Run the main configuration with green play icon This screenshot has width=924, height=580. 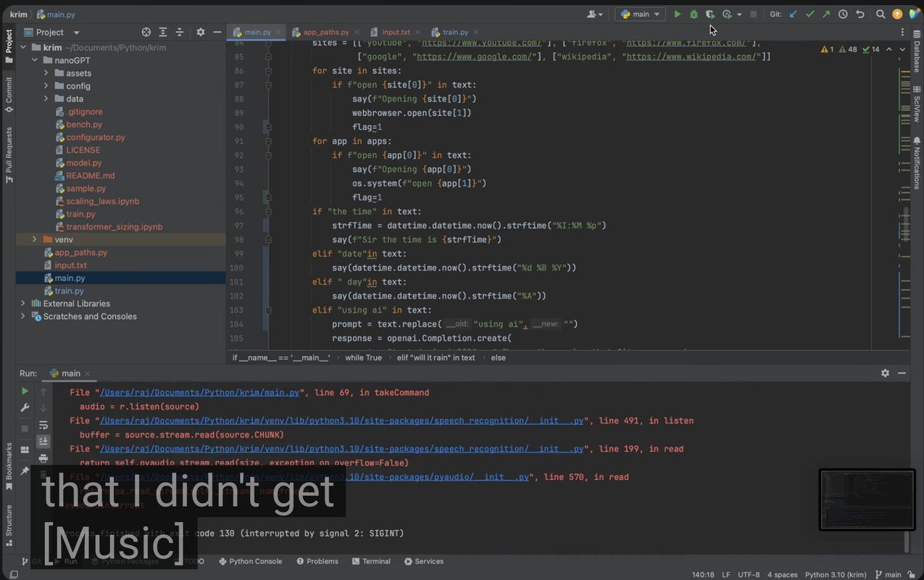(678, 14)
